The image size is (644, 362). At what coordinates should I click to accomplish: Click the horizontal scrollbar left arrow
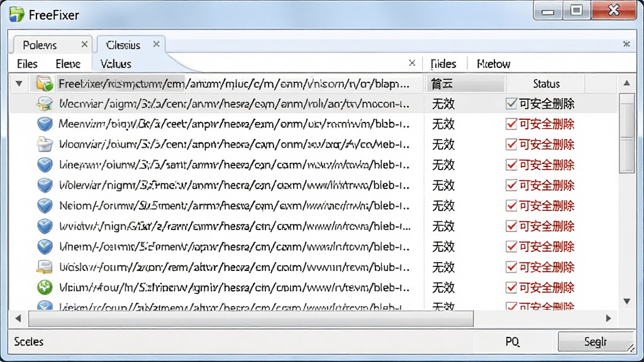(x=18, y=318)
